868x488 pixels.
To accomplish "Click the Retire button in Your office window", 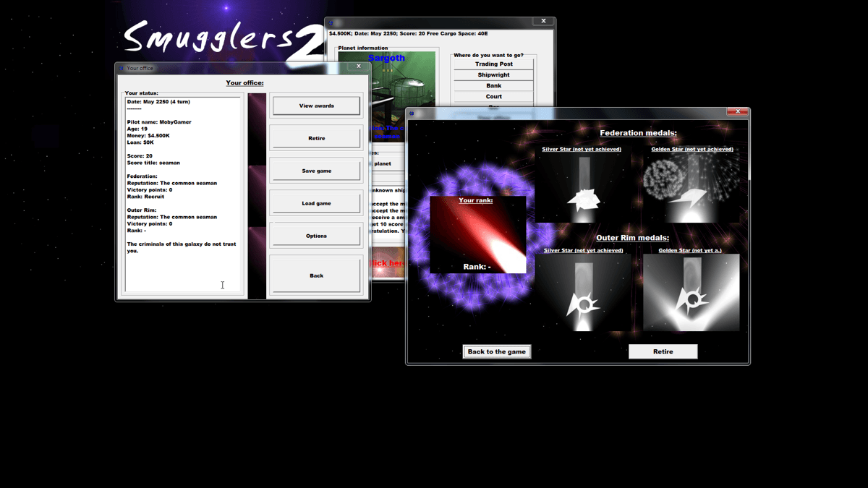I will pos(316,138).
